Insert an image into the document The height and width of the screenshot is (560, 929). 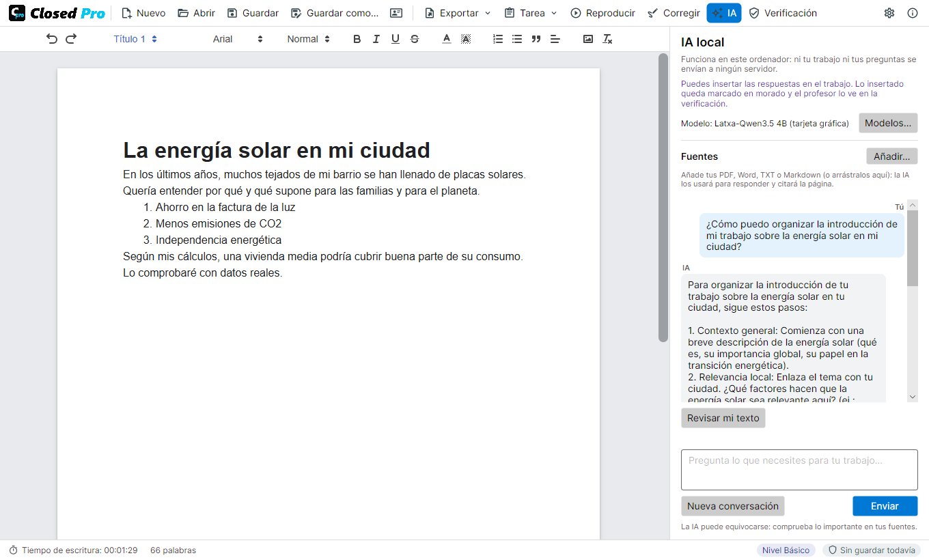(588, 39)
